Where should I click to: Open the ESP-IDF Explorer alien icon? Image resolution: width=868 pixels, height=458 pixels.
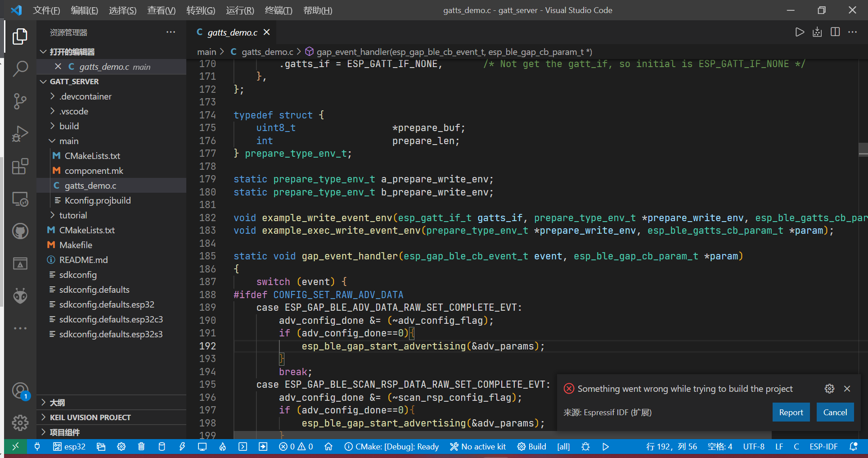pos(20,296)
